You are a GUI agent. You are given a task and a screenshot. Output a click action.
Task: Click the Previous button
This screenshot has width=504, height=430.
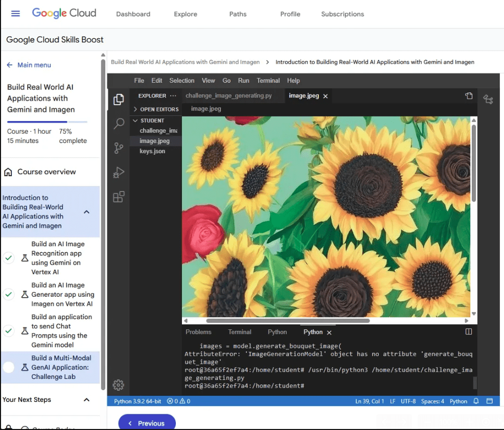147,423
